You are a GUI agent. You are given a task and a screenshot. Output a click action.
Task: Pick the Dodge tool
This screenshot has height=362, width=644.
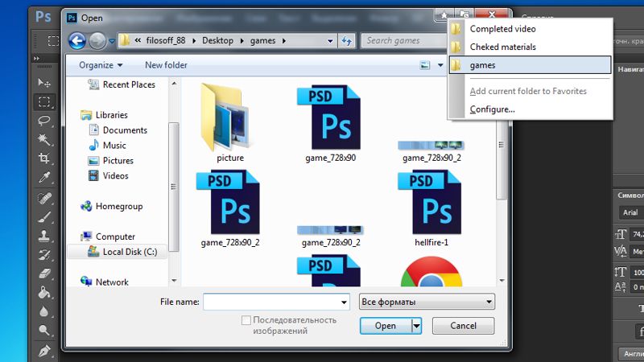[44, 331]
